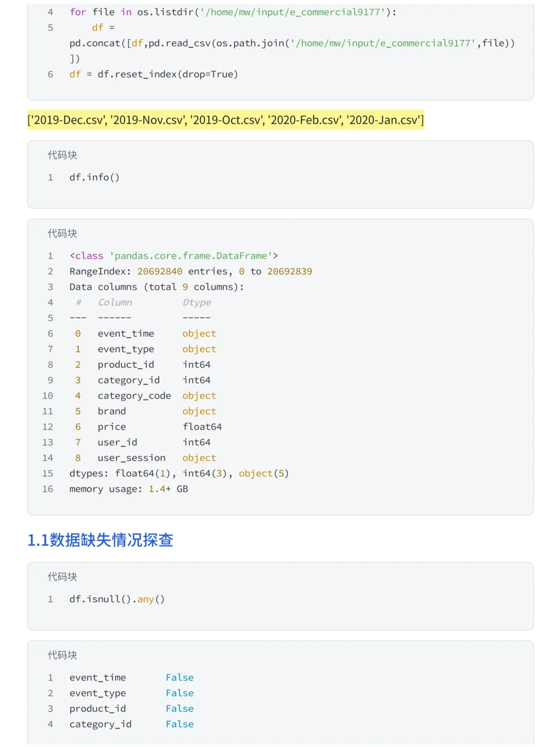Screen dimensions: 560x747
Task: Click the df.isnull().any() code line
Action: pos(117,599)
